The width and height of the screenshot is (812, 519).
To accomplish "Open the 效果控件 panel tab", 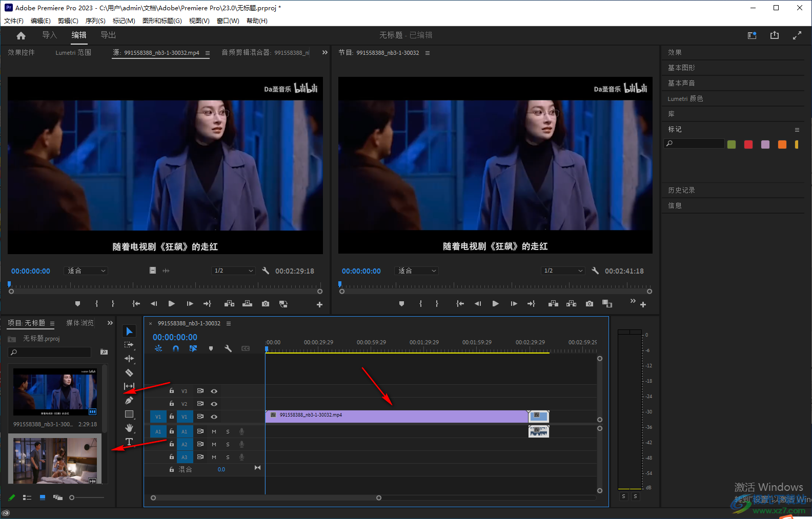I will pos(21,52).
